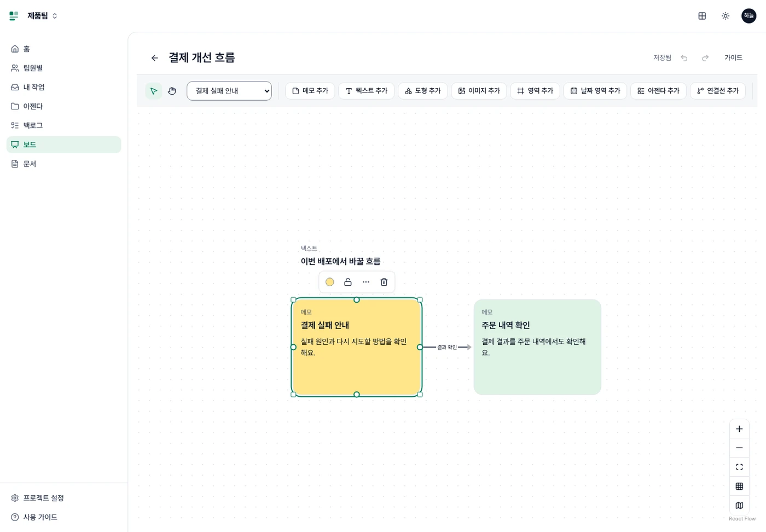The image size is (766, 532).
Task: Open the 하늘 user avatar
Action: 748,16
